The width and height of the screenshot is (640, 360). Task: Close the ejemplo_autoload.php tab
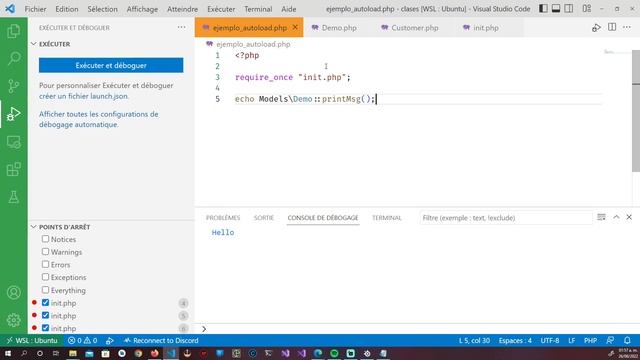(x=295, y=27)
